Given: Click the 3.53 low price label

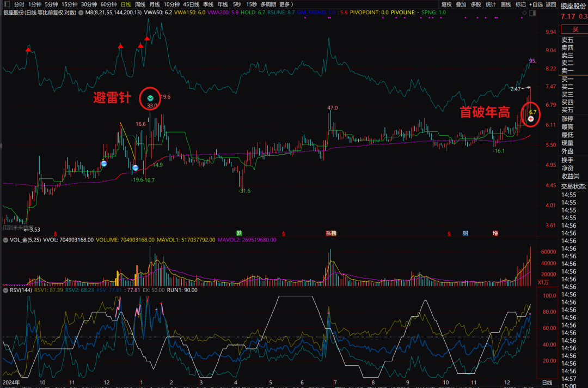Looking at the screenshot, I should (35, 229).
